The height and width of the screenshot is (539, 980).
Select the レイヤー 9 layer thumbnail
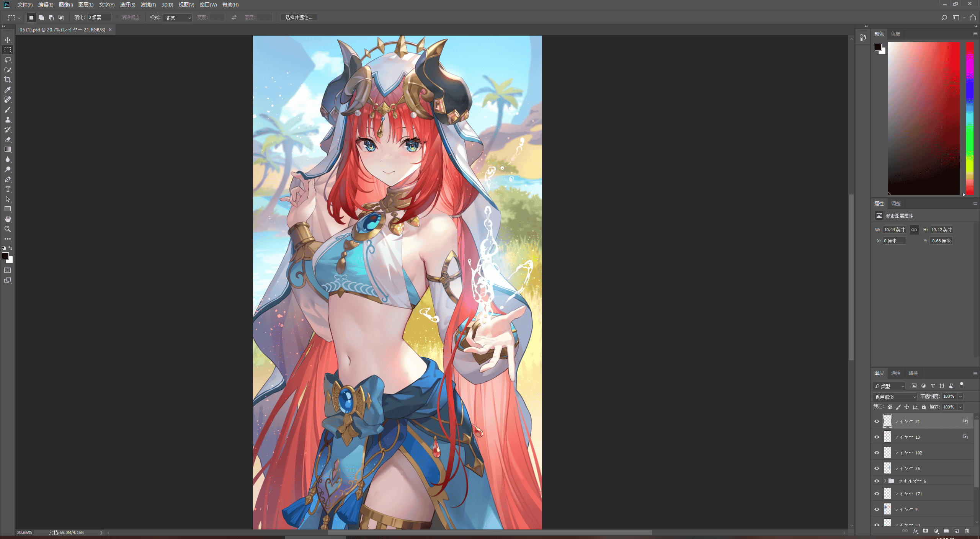tap(887, 509)
